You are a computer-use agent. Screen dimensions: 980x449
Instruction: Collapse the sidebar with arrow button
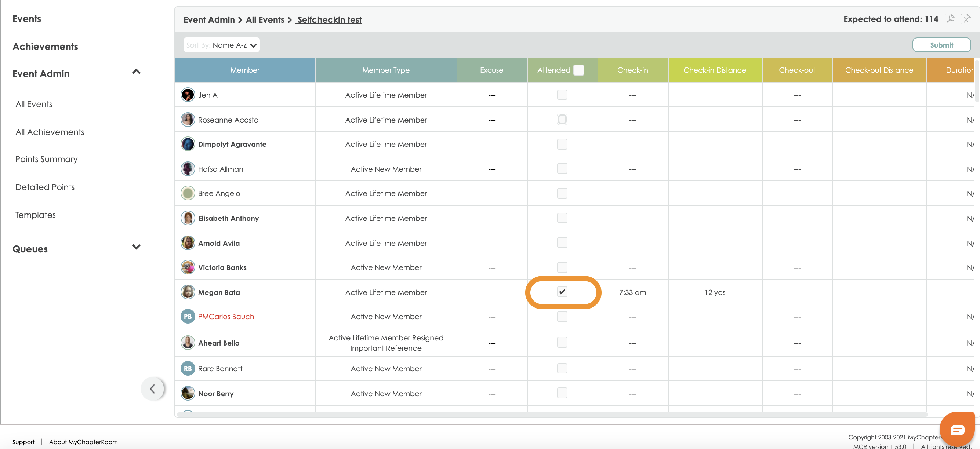tap(152, 388)
